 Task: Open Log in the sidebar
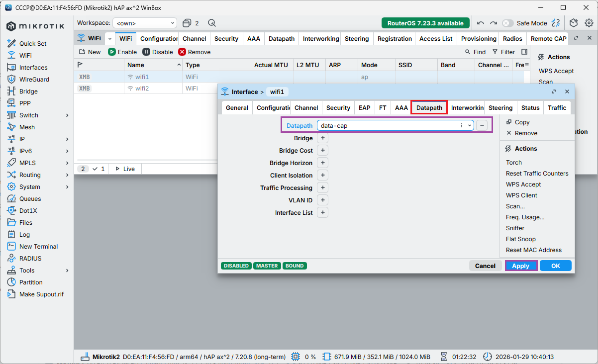point(24,235)
